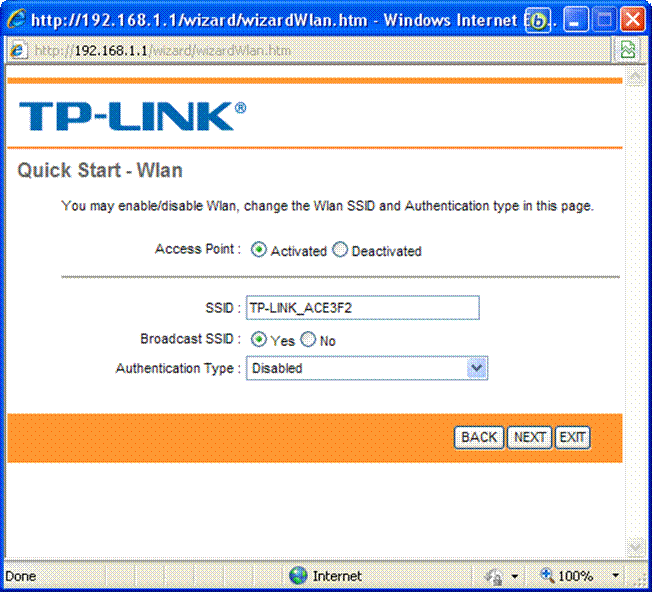This screenshot has height=592, width=652.
Task: Click the scrollbar down arrow
Action: (x=635, y=548)
